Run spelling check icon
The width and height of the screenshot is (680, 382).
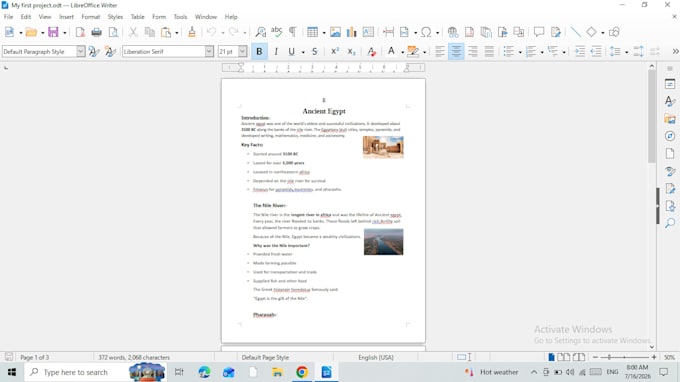click(276, 32)
